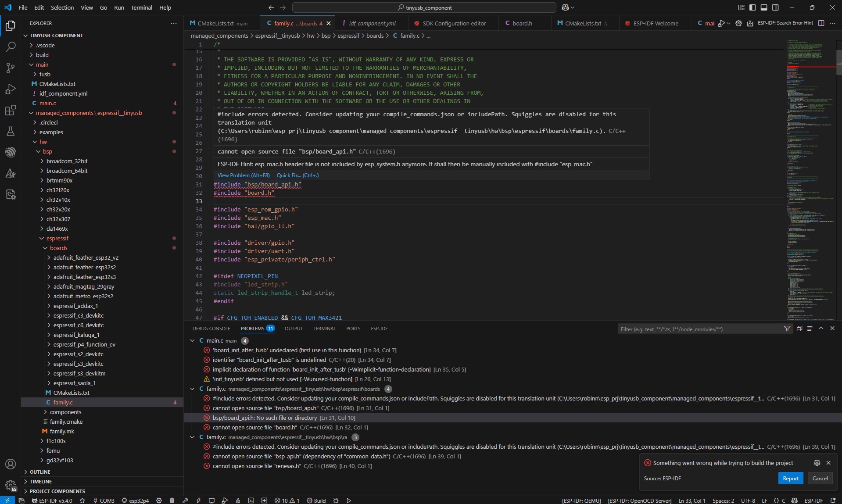The height and width of the screenshot is (504, 842).
Task: Toggle the primary side bar layout button
Action: click(752, 7)
